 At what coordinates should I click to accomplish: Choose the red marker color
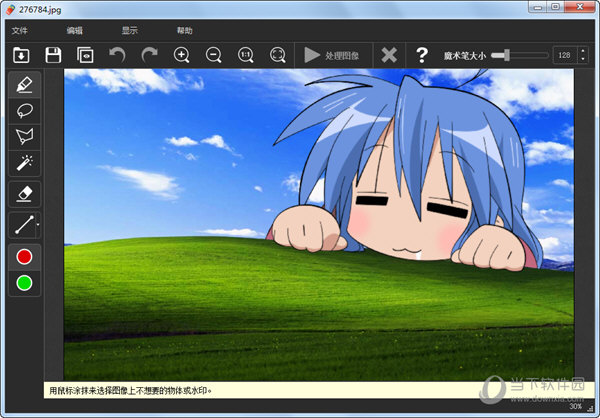24,256
